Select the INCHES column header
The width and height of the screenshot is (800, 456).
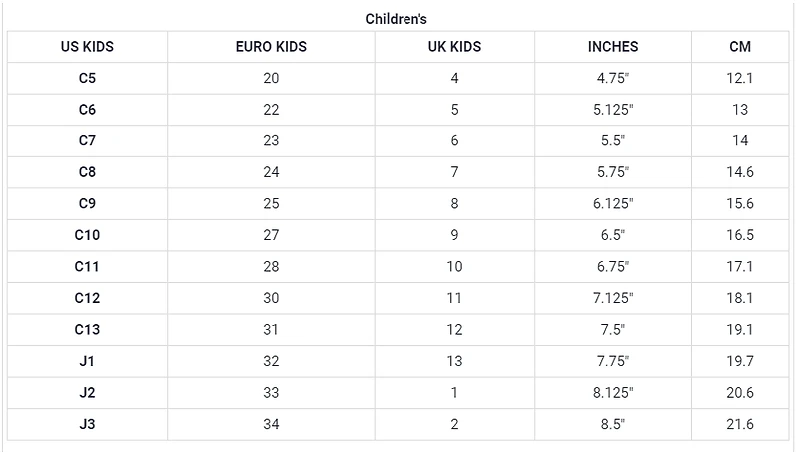click(x=612, y=47)
